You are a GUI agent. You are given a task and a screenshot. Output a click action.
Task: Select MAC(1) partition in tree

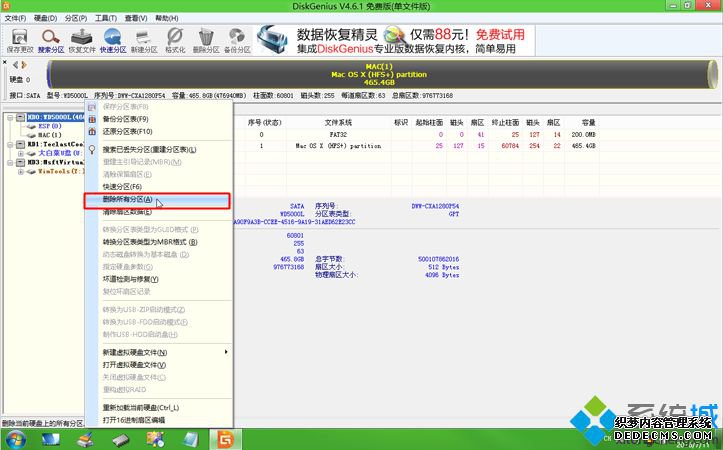pos(50,135)
